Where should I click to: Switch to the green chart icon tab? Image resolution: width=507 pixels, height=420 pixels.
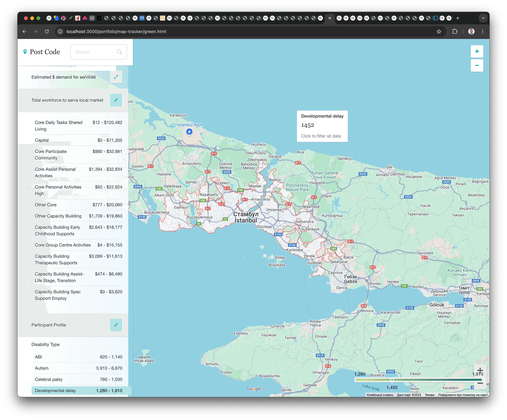71,18
